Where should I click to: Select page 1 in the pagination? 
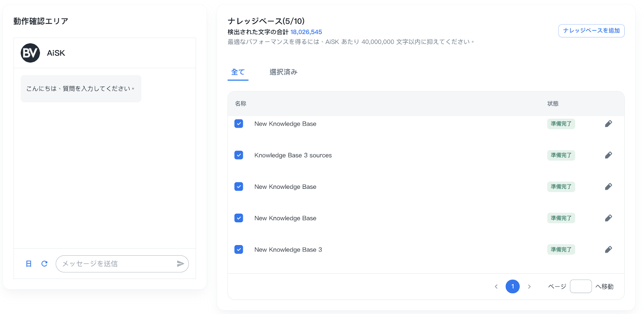tap(512, 287)
